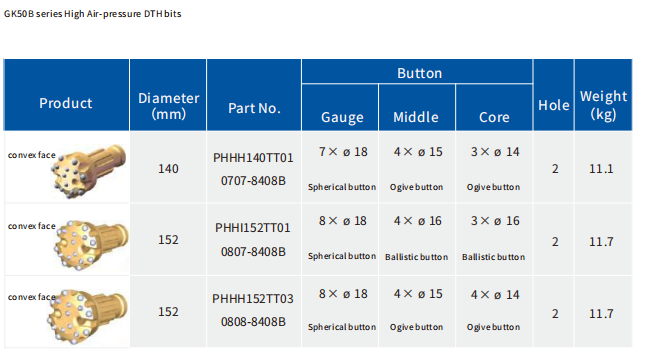Click the Middle sub-header
This screenshot has width=645, height=360.
(416, 117)
